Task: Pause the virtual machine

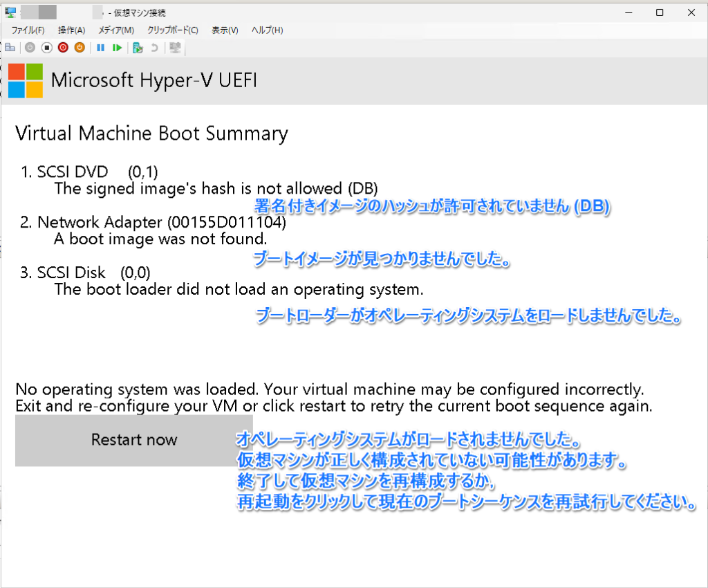Action: 101,48
